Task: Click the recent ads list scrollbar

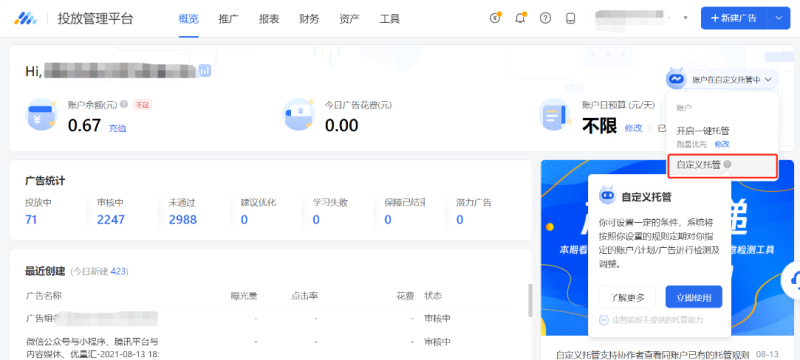Action: 530,300
